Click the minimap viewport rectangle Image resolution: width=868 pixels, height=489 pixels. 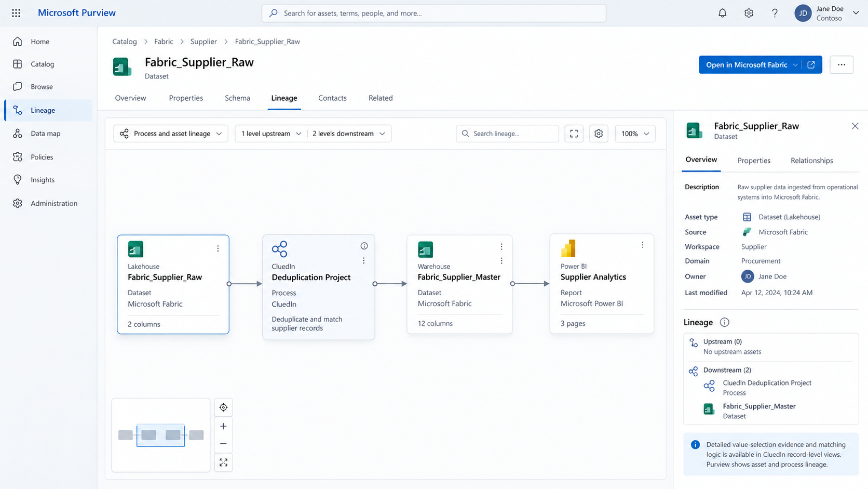tap(160, 435)
